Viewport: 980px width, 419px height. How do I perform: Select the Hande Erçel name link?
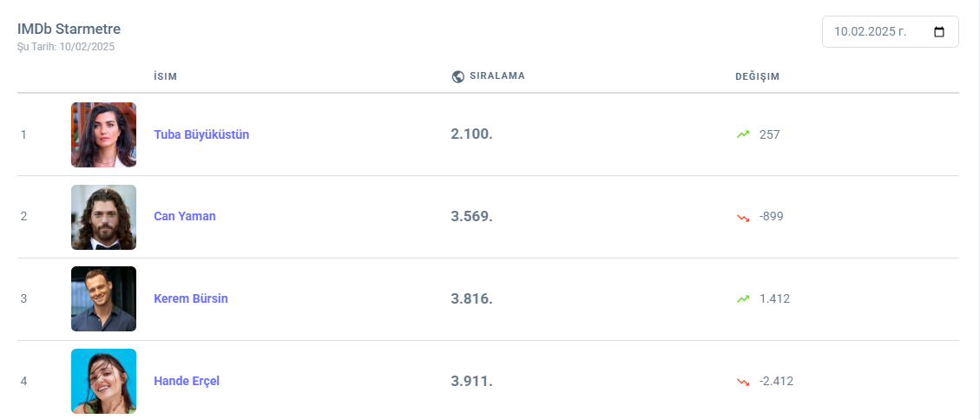coord(187,381)
